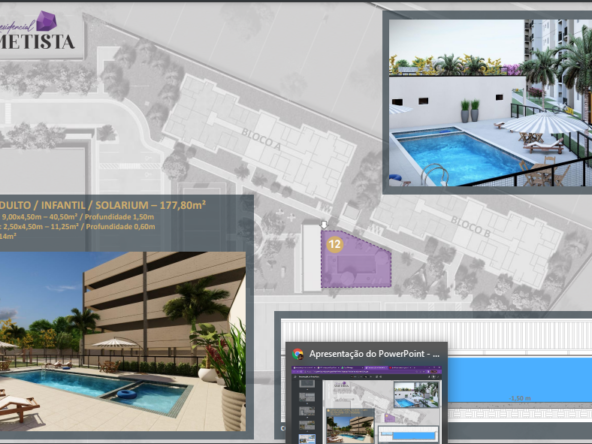Screen dimensions: 592x444
Task: Click the partially hidden taskbar icon beside preview
Action: [x=283, y=428]
